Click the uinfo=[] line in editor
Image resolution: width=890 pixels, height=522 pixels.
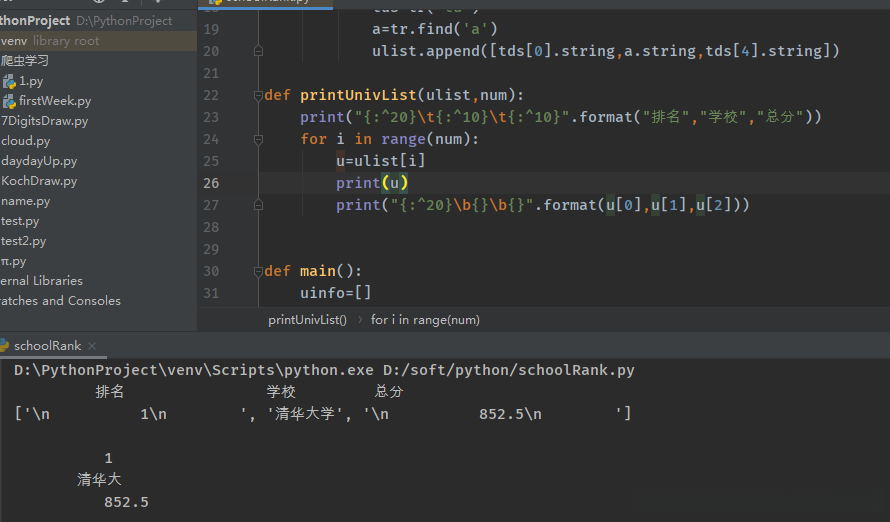click(x=335, y=293)
